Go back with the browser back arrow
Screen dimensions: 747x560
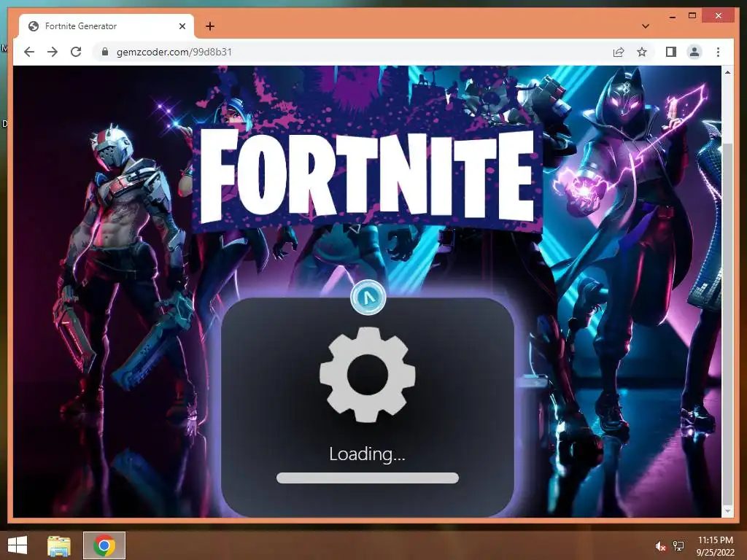tap(29, 52)
